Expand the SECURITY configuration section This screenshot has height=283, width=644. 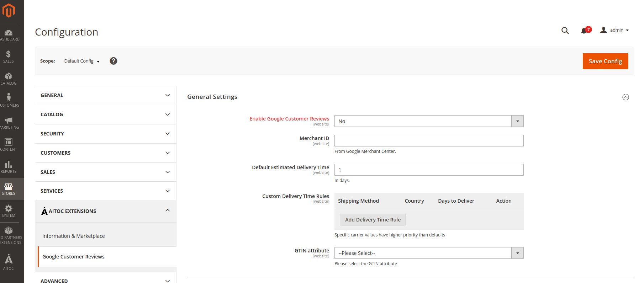pyautogui.click(x=106, y=134)
